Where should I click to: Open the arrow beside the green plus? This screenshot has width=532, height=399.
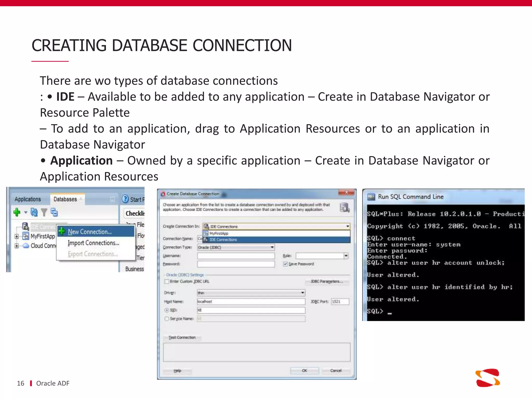pyautogui.click(x=25, y=212)
